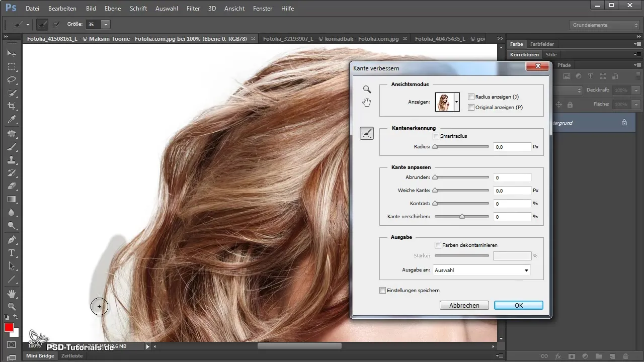Select the Lasso tool
This screenshot has width=644, height=362.
[12, 80]
